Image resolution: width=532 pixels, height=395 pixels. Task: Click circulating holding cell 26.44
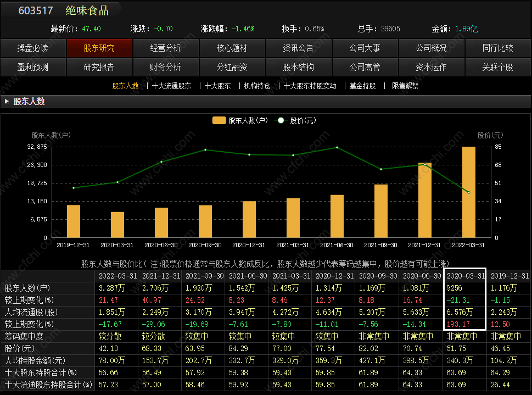[500, 385]
